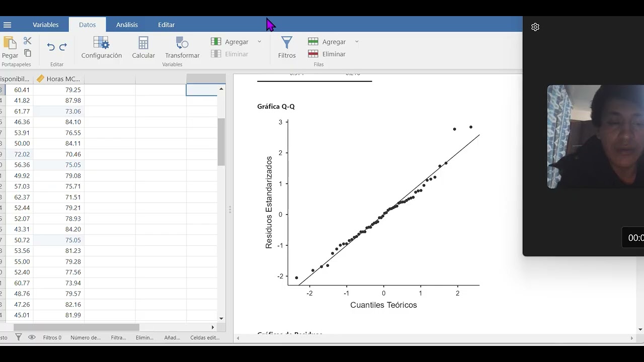Open variable Configuración setup
The image size is (644, 362).
[102, 48]
